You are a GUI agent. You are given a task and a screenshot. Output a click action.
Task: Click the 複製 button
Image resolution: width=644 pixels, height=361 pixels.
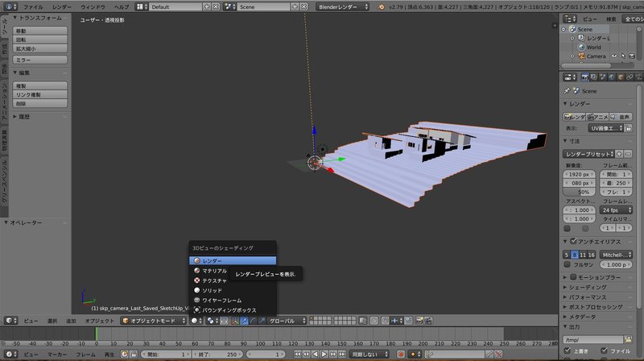pyautogui.click(x=39, y=86)
